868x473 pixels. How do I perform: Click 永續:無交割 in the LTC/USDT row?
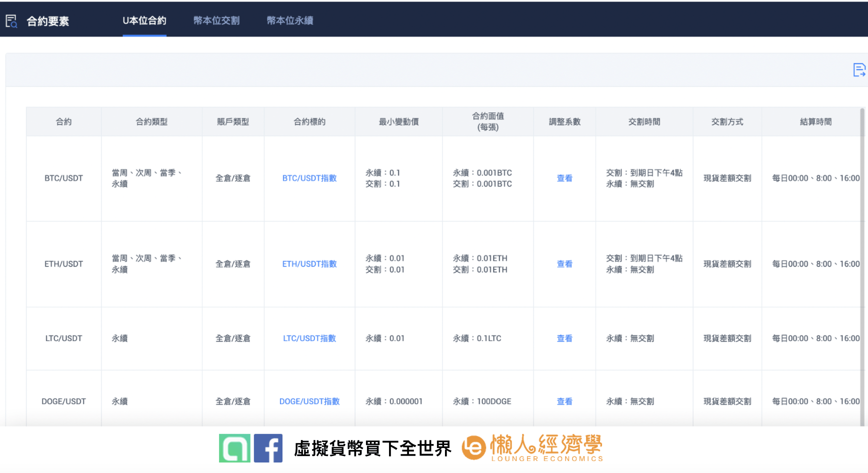tap(630, 338)
